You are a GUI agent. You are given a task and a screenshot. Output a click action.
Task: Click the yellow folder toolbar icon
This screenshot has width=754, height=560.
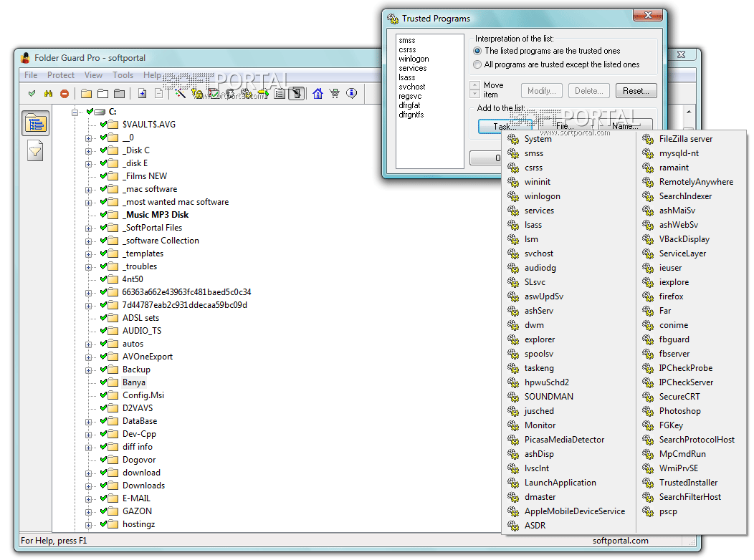pyautogui.click(x=87, y=94)
